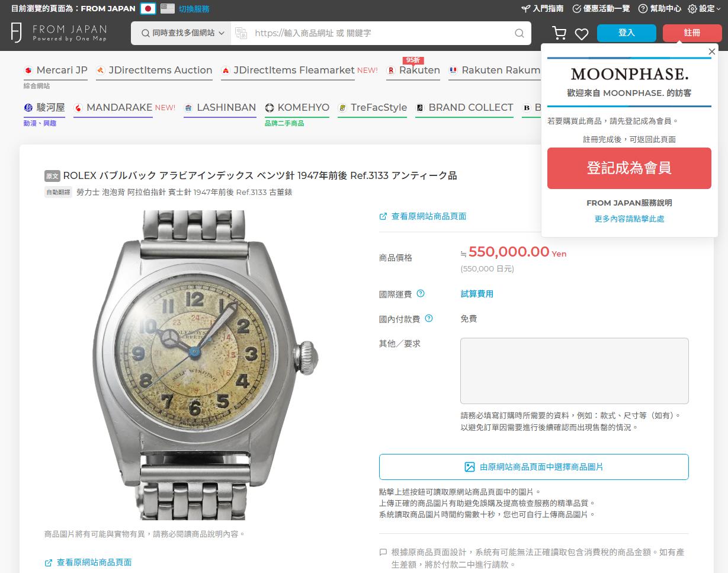Select the Japan flag service
This screenshot has width=728, height=573.
pyautogui.click(x=148, y=9)
